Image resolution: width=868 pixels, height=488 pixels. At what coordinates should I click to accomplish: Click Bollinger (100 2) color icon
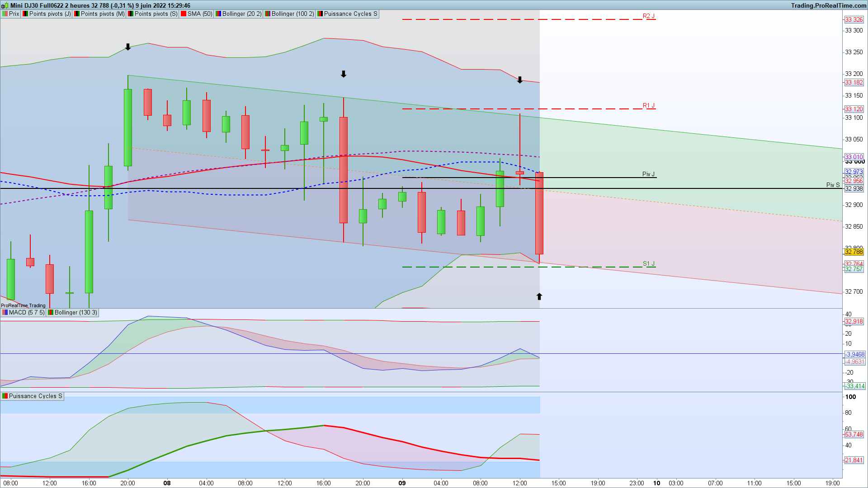[268, 14]
